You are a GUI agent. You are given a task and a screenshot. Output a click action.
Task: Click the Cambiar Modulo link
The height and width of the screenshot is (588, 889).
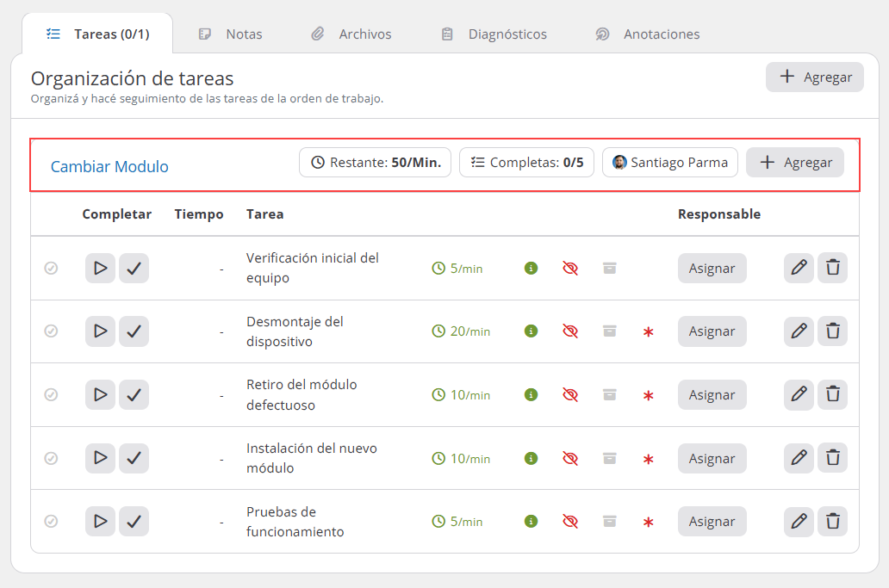tap(109, 166)
